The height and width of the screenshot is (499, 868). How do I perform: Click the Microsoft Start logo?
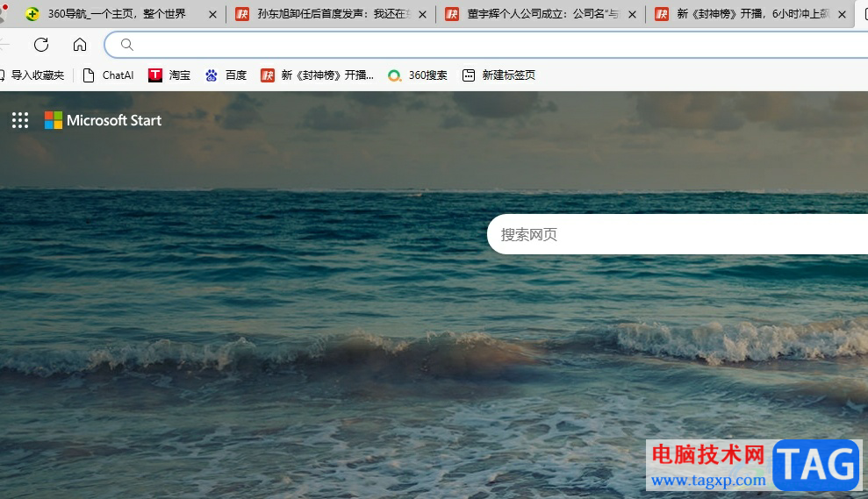(103, 120)
